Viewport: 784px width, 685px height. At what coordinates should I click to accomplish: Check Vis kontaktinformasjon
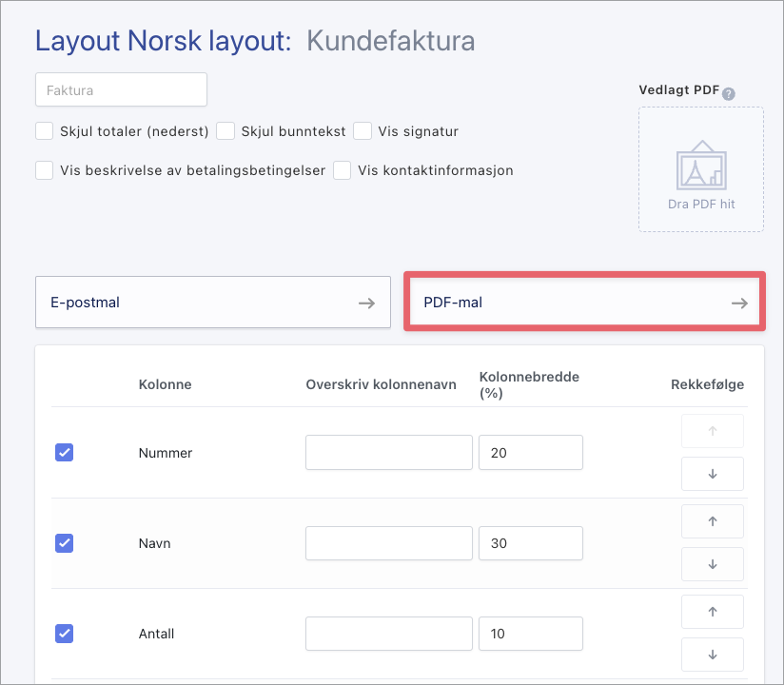[x=342, y=170]
